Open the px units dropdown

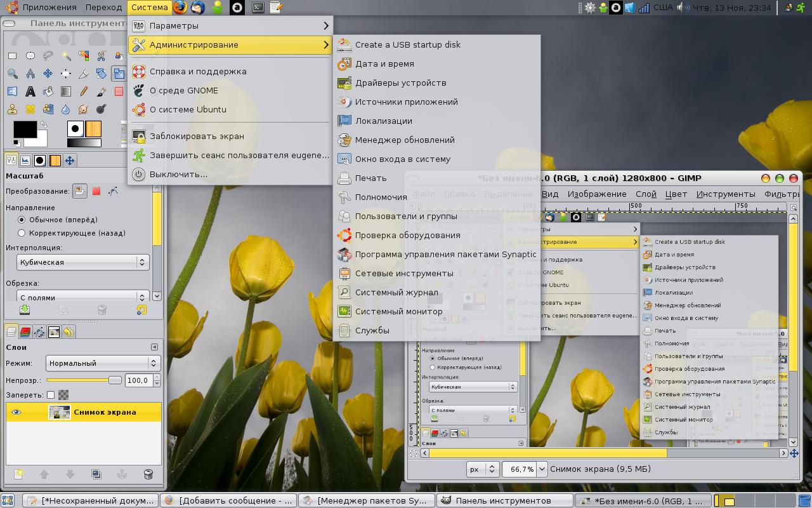point(483,469)
